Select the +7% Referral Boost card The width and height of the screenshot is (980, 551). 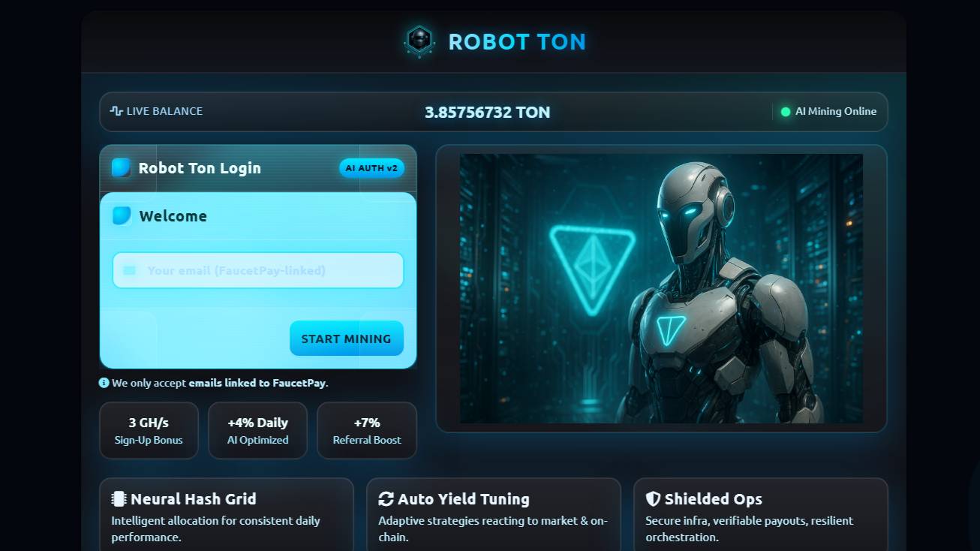click(x=367, y=430)
